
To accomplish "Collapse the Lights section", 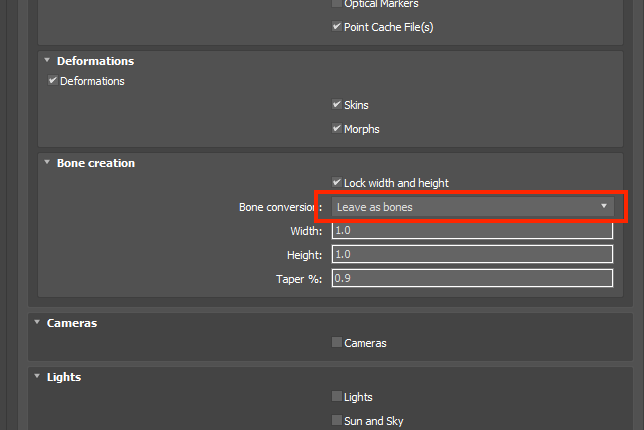I will 37,376.
